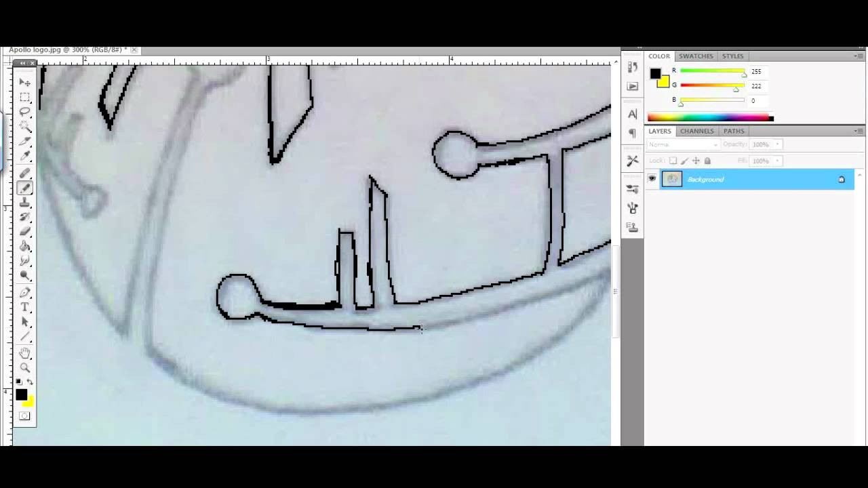
Task: Select the Zoom magnifier tool
Action: [x=25, y=368]
